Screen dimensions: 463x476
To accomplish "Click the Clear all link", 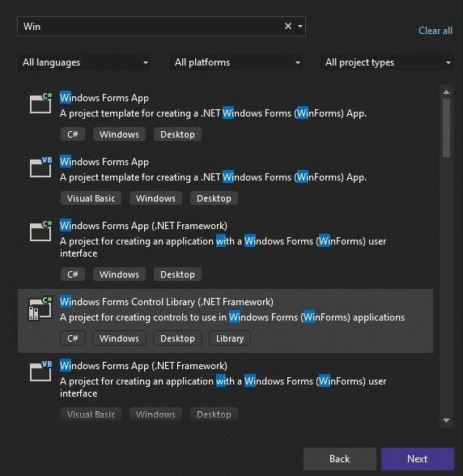I will click(435, 31).
